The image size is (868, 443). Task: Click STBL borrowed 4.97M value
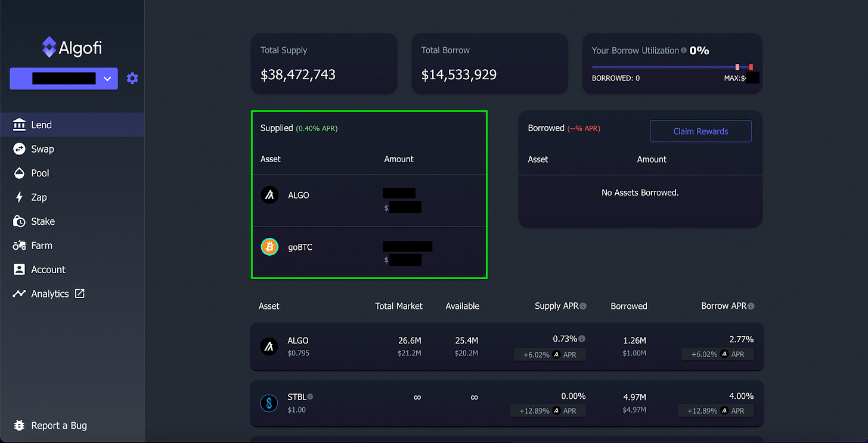(x=635, y=398)
